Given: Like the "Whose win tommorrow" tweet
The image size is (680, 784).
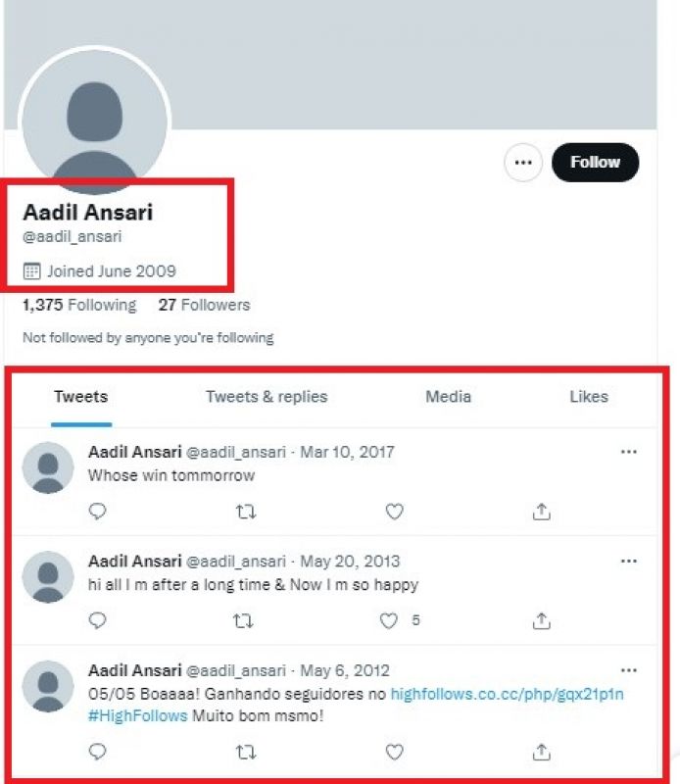Looking at the screenshot, I should pos(394,511).
